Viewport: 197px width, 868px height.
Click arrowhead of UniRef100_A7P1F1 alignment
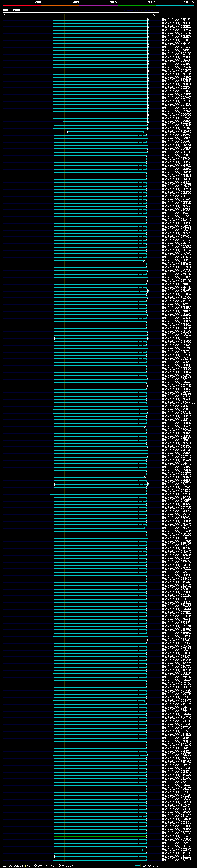point(148,20)
